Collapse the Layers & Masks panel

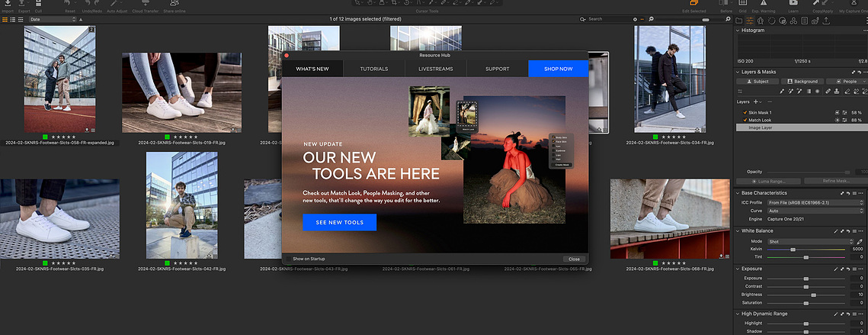(x=738, y=72)
